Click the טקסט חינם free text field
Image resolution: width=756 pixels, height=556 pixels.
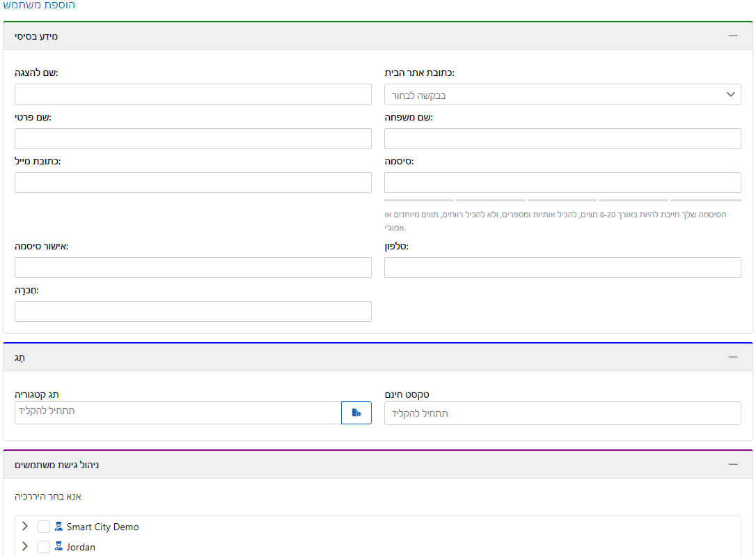(x=562, y=413)
